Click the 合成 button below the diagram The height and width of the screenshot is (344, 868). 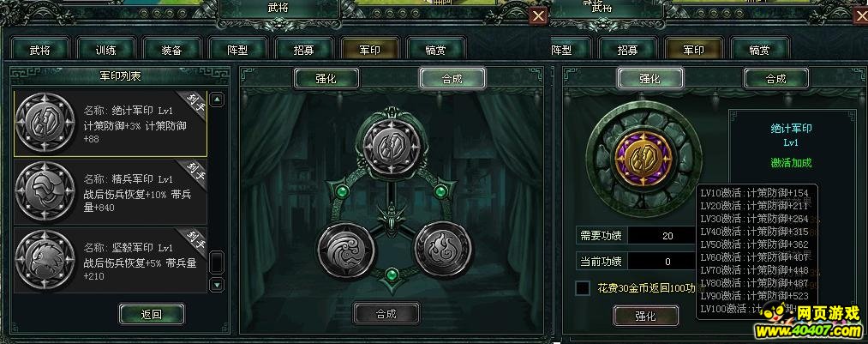(x=386, y=313)
